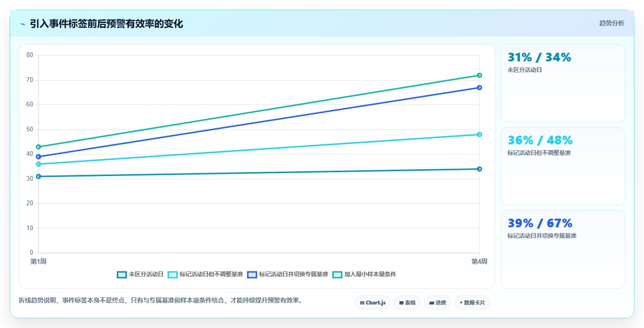Select the 表格 pill tag
644x328 pixels.
click(x=407, y=303)
